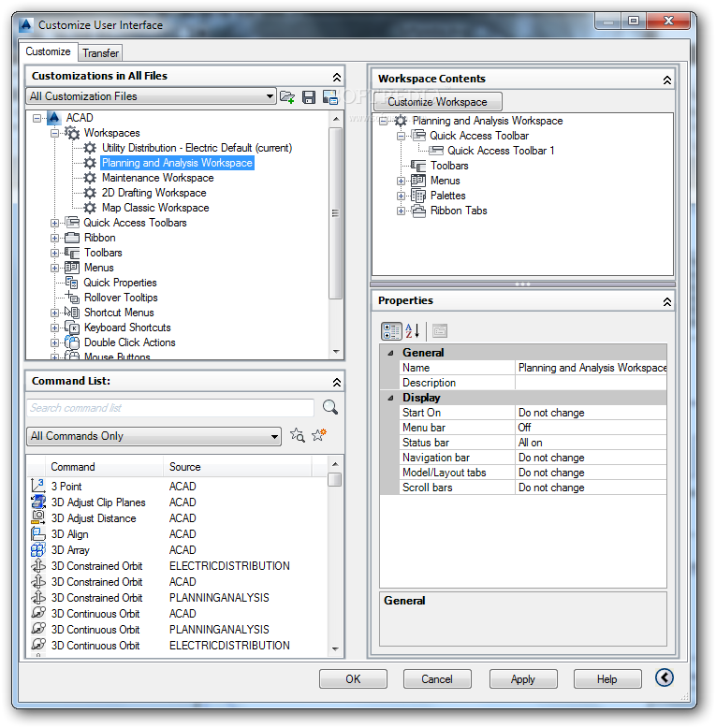Click the OK button
The width and height of the screenshot is (716, 728).
point(353,678)
